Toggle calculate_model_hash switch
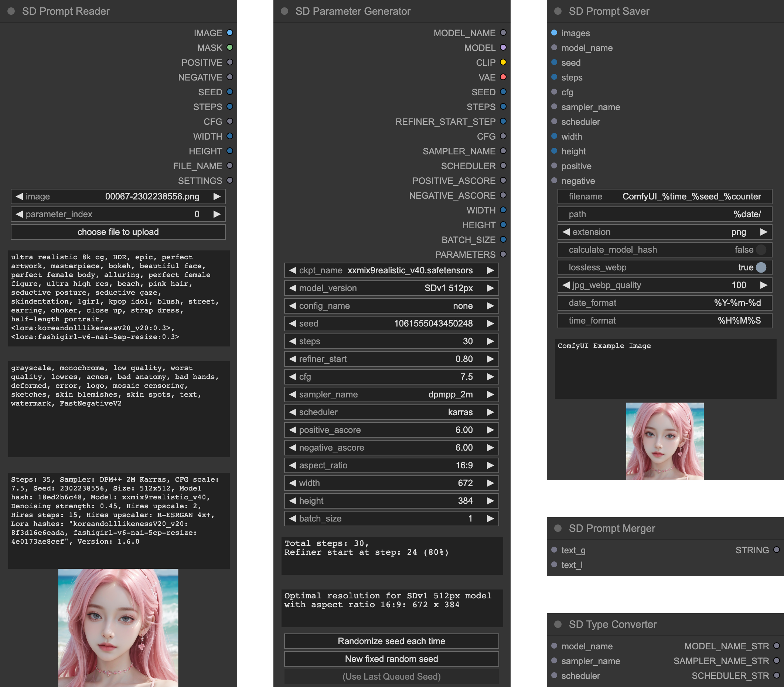Screen dimensions: 784x687 (x=761, y=250)
